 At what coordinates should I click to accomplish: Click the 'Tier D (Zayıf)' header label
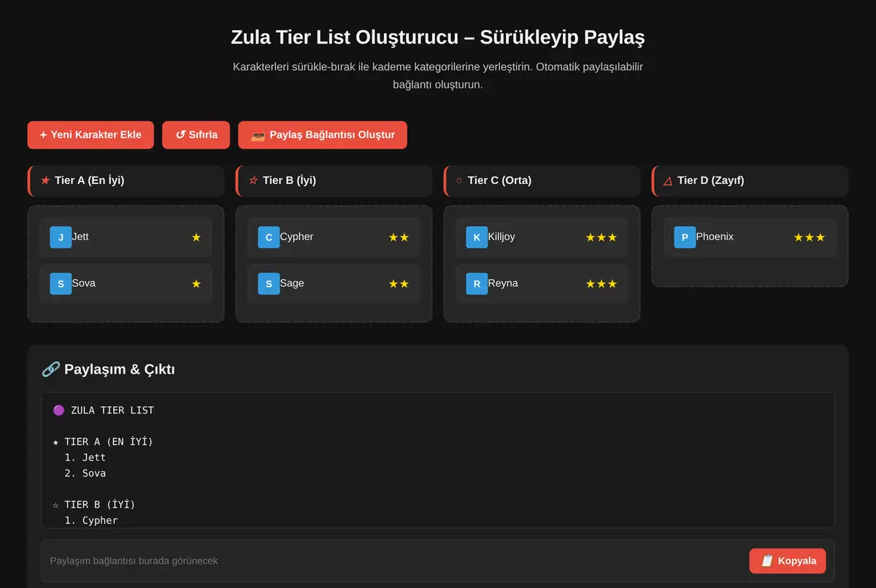[x=710, y=180]
